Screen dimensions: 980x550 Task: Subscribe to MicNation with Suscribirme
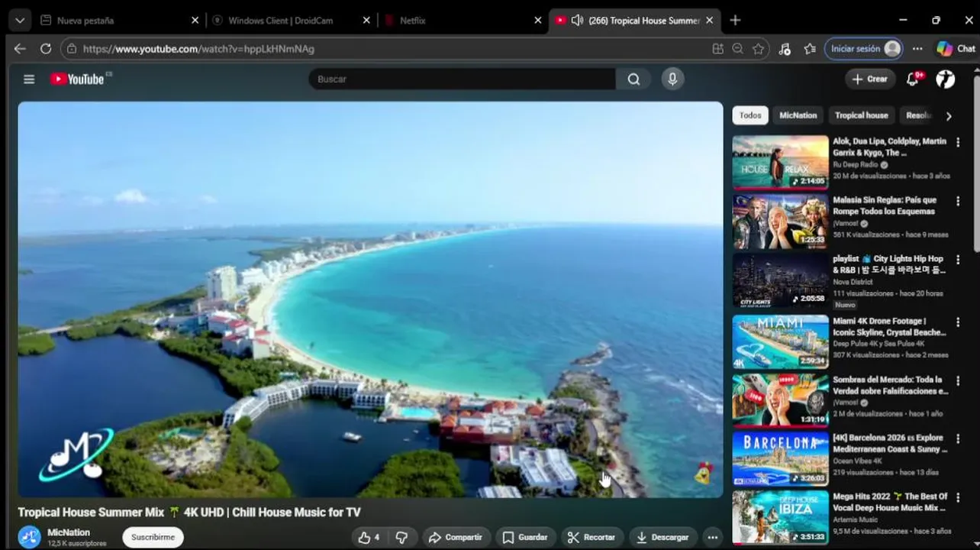point(153,537)
